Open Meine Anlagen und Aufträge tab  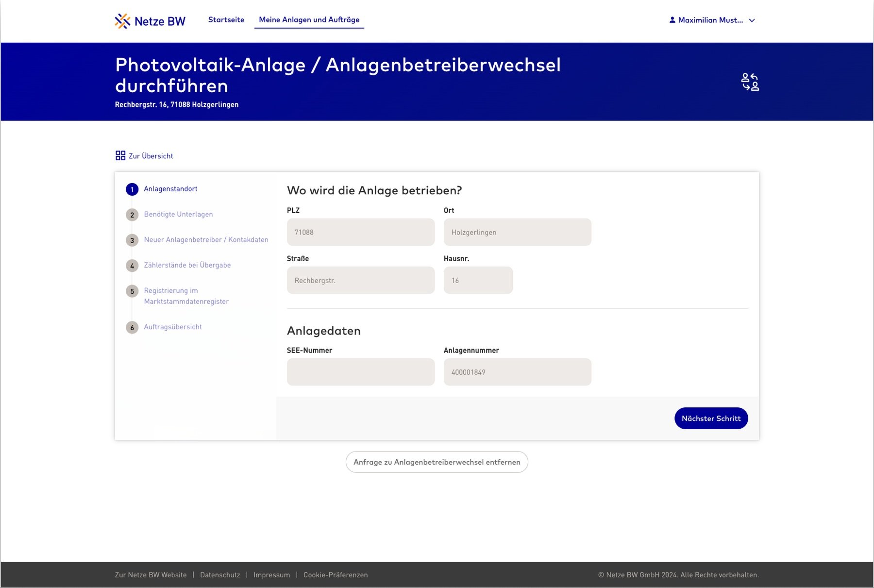click(x=309, y=19)
